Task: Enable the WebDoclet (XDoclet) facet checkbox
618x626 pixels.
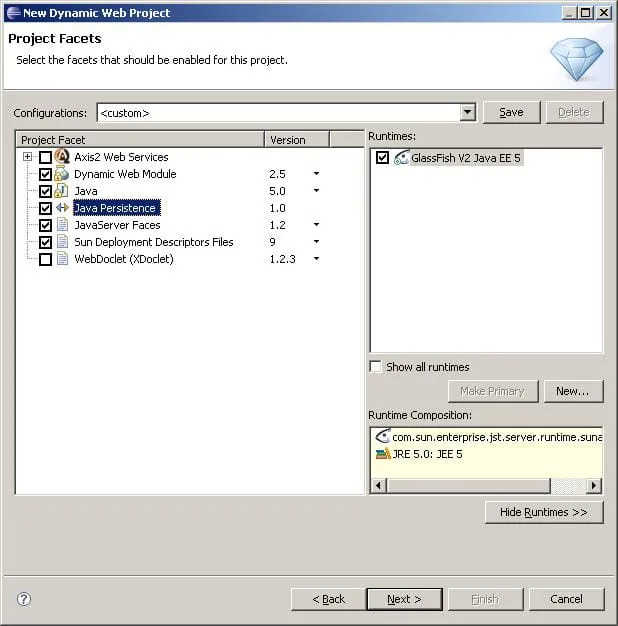Action: tap(45, 259)
